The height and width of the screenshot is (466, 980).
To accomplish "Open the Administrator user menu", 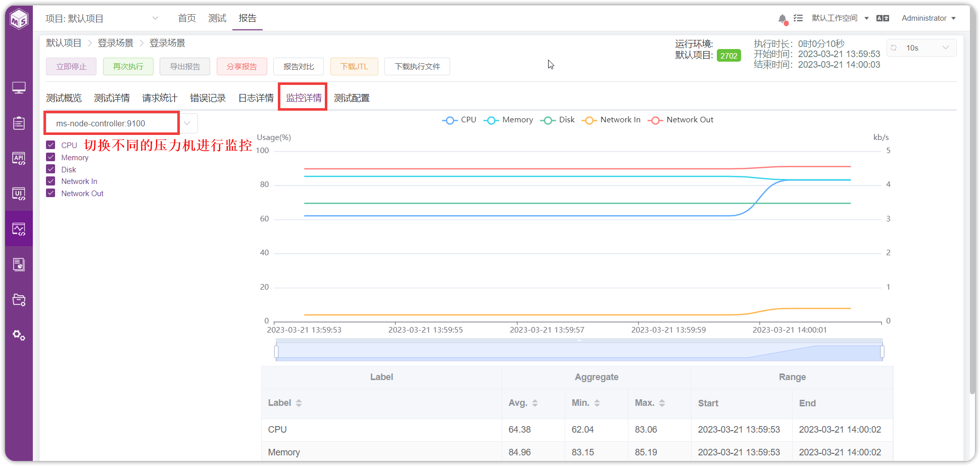I will point(928,18).
